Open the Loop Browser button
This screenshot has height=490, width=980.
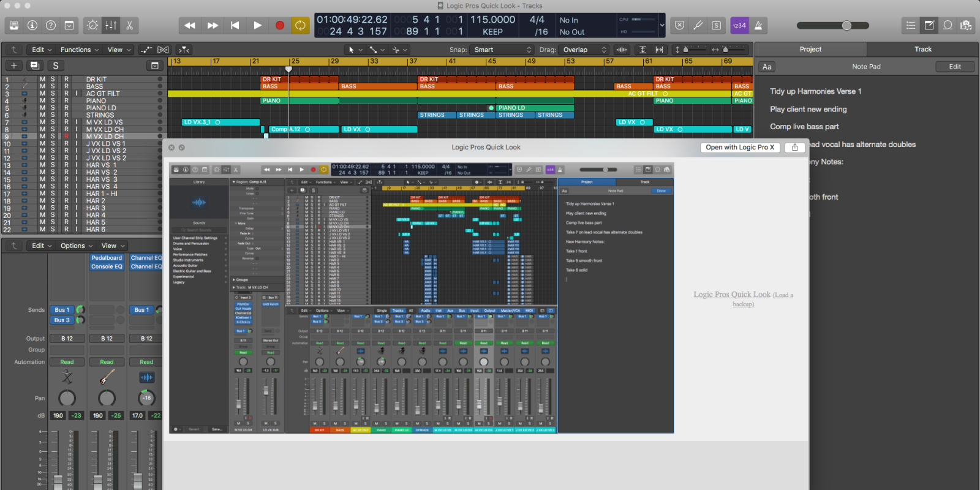[x=948, y=25]
